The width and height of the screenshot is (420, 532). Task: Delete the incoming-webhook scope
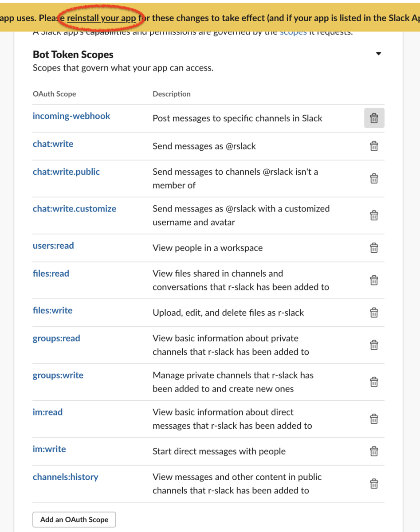(x=374, y=118)
